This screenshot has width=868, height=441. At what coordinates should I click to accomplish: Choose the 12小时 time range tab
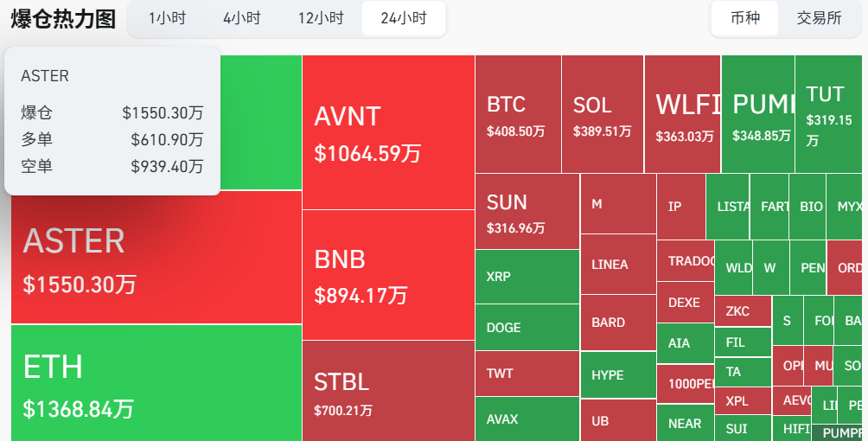(321, 18)
